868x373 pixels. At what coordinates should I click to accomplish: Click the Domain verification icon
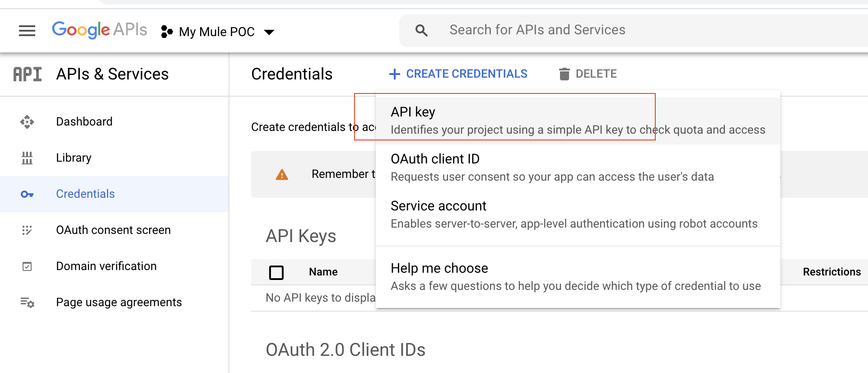point(27,266)
